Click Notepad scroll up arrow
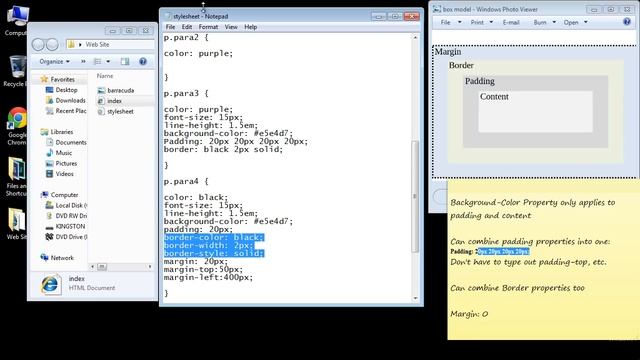 [415, 38]
